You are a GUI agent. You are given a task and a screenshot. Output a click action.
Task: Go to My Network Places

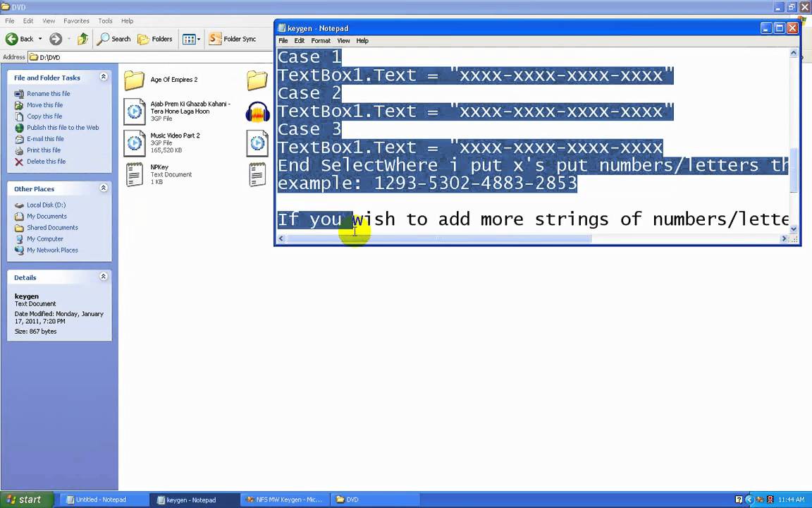[52, 250]
